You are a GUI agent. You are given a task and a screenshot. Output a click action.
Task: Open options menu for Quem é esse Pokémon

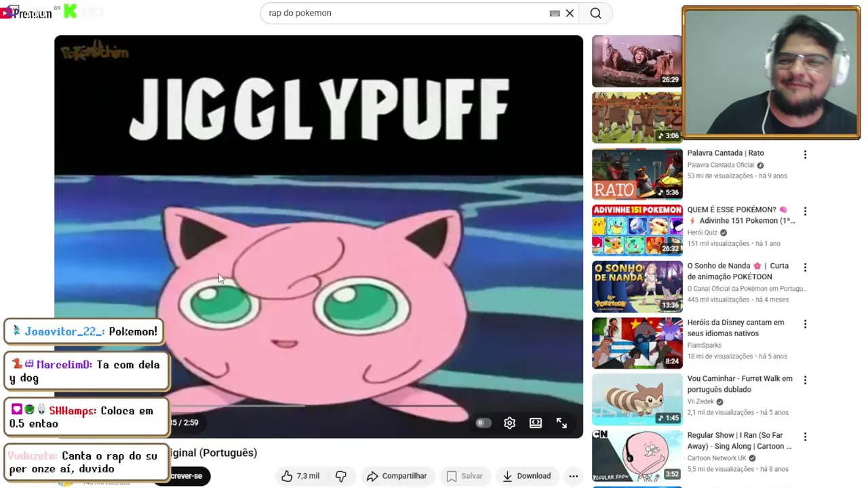coord(805,211)
